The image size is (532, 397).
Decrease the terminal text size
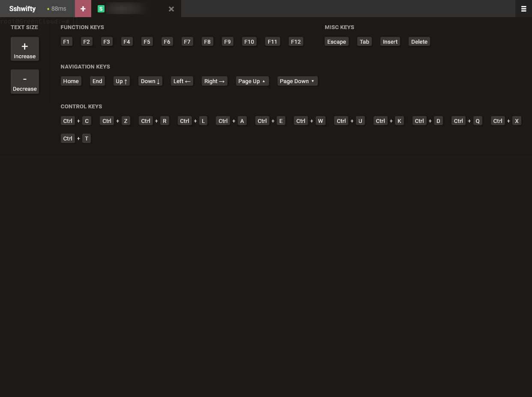point(25,82)
